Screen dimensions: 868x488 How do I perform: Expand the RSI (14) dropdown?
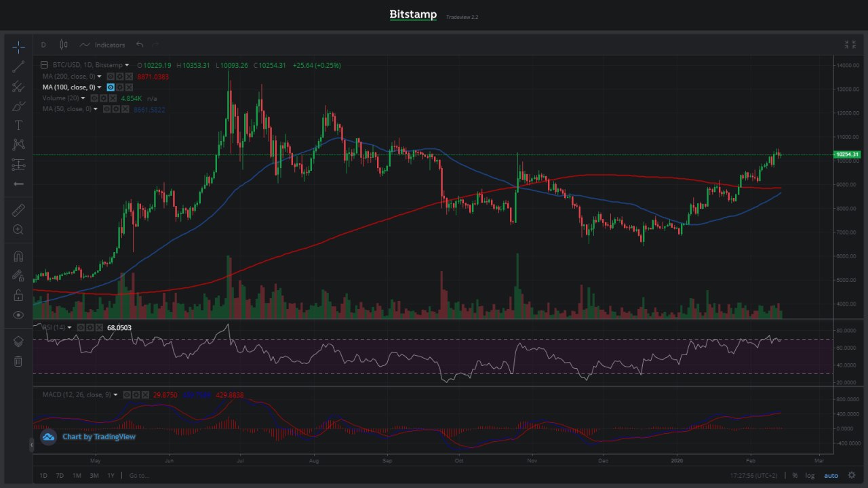[x=69, y=327]
